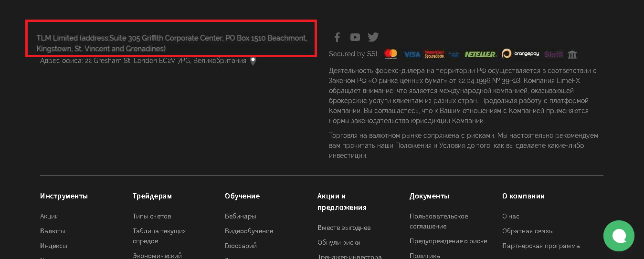
Task: Open the YouTube channel icon
Action: (355, 37)
